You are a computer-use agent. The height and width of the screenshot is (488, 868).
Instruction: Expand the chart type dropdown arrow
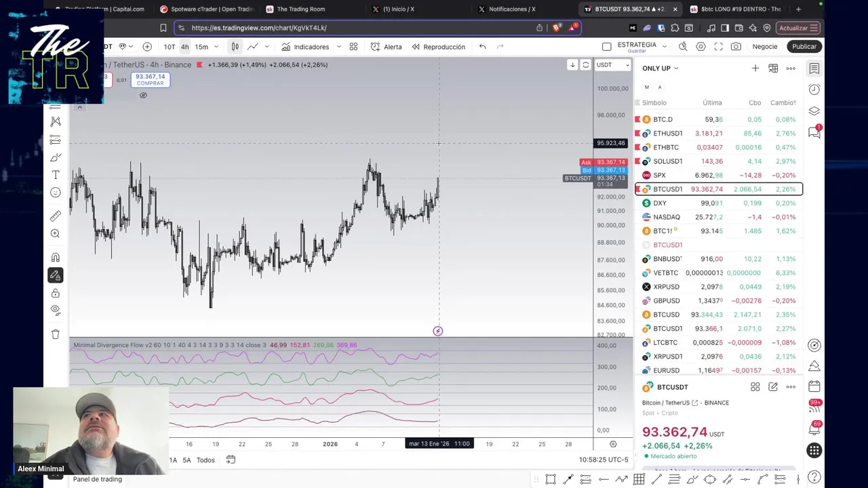coord(267,47)
